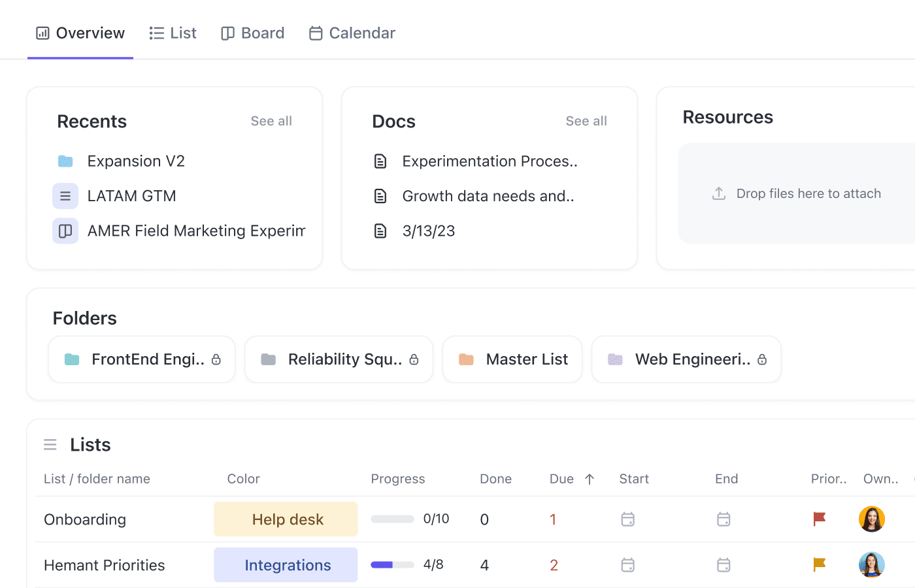The image size is (915, 588).
Task: Open the Master List folder
Action: point(512,359)
